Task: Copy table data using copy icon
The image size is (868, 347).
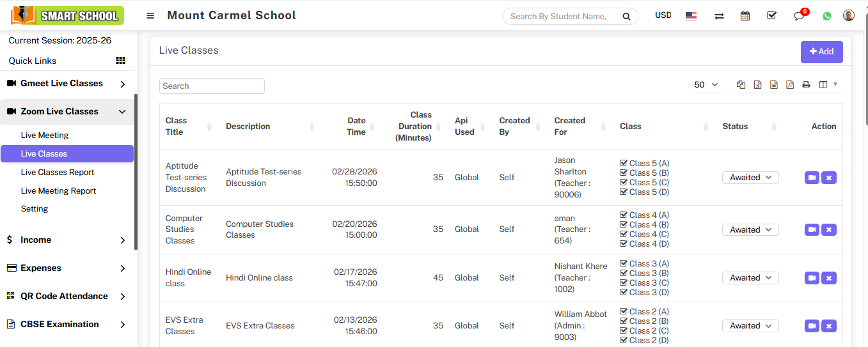Action: [x=741, y=85]
